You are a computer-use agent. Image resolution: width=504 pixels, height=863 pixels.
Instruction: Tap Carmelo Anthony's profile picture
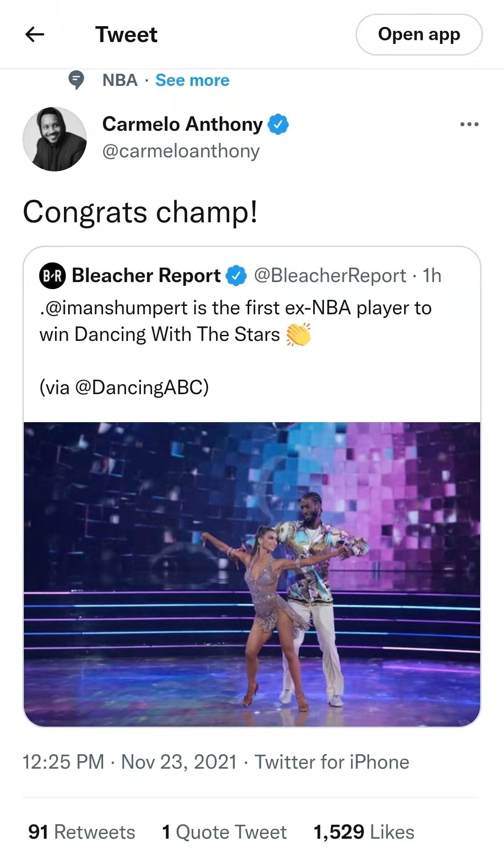(x=55, y=139)
